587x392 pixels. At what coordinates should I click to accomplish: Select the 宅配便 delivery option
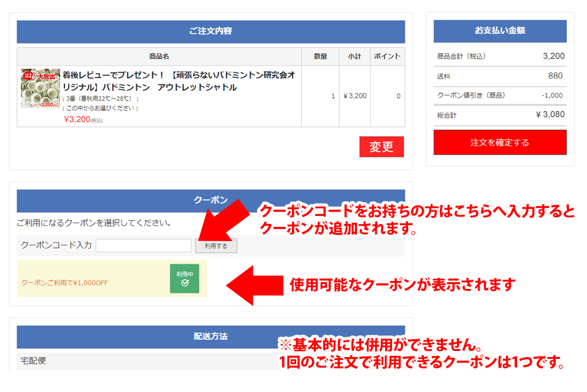point(34,361)
